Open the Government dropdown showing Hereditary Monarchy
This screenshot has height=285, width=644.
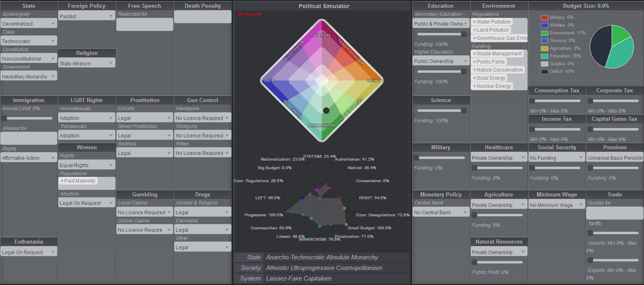click(29, 76)
